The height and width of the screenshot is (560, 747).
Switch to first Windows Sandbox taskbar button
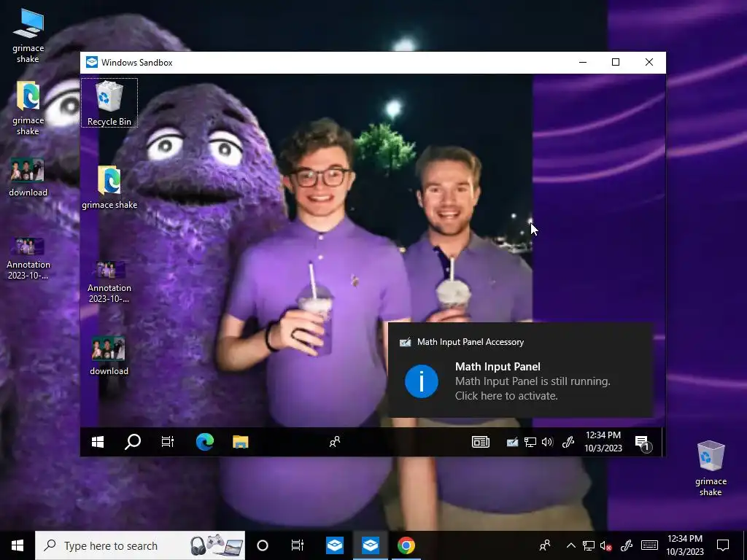pyautogui.click(x=334, y=545)
